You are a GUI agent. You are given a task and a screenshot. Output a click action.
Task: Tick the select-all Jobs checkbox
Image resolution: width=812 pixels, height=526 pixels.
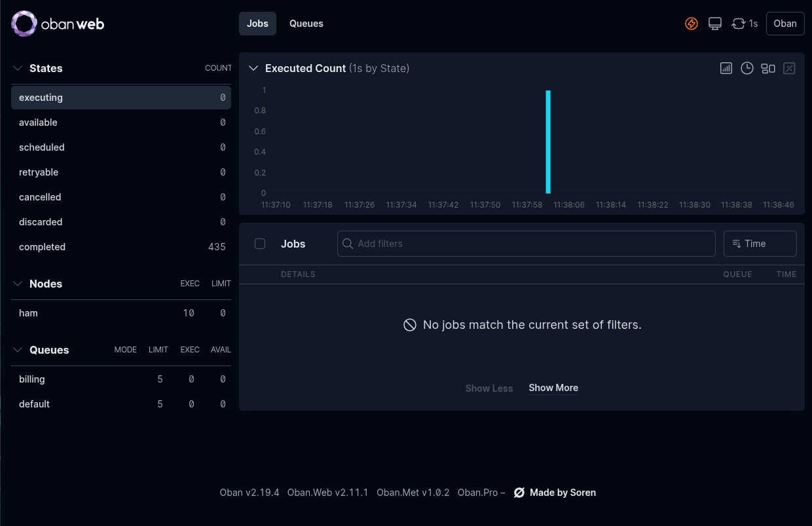tap(260, 244)
